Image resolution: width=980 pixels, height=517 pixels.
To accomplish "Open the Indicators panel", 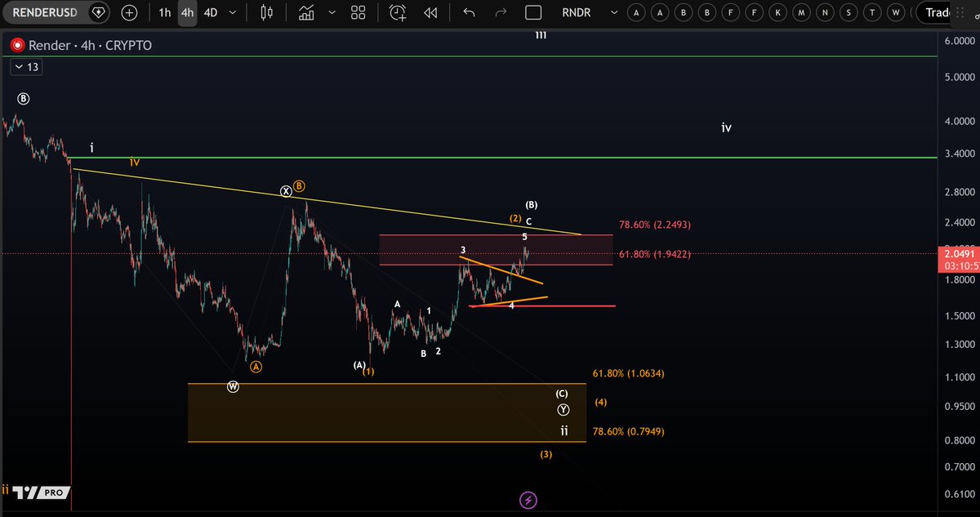I will pyautogui.click(x=307, y=13).
